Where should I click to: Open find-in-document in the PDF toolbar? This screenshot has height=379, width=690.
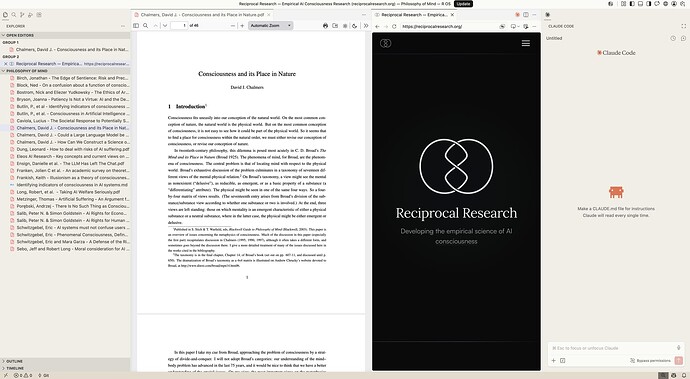pyautogui.click(x=145, y=26)
